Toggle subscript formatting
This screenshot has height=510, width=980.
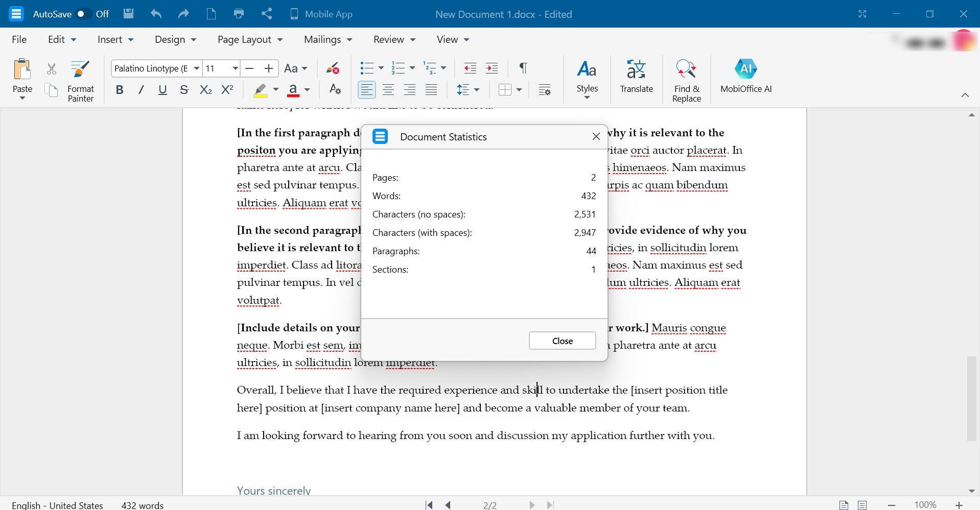(205, 90)
